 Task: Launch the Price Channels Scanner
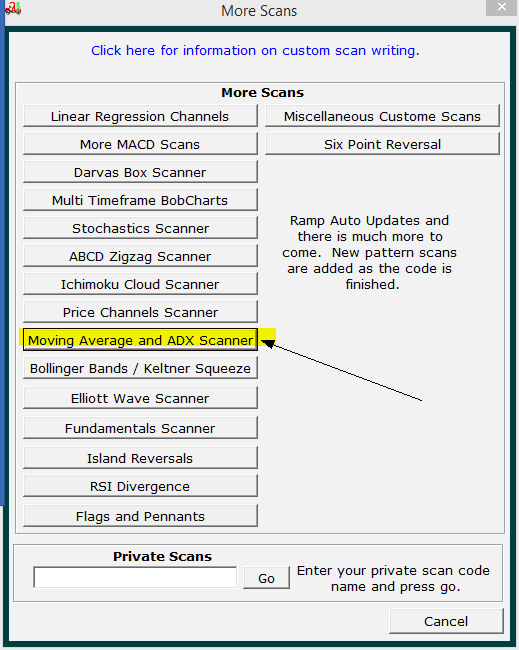click(x=140, y=312)
